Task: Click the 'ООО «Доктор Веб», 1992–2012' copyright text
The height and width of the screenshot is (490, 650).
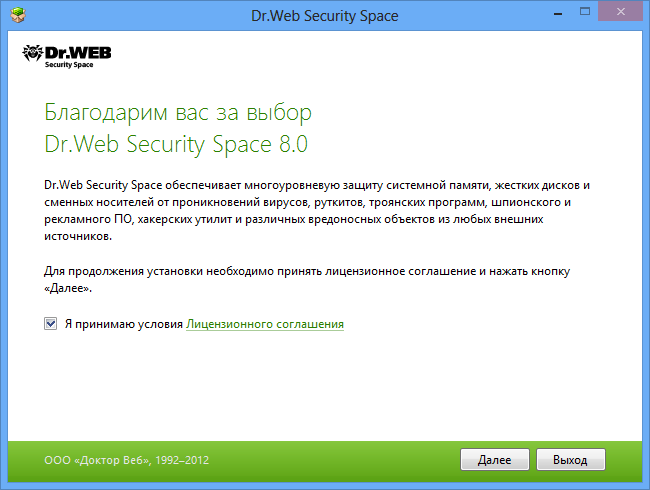Action: [127, 460]
